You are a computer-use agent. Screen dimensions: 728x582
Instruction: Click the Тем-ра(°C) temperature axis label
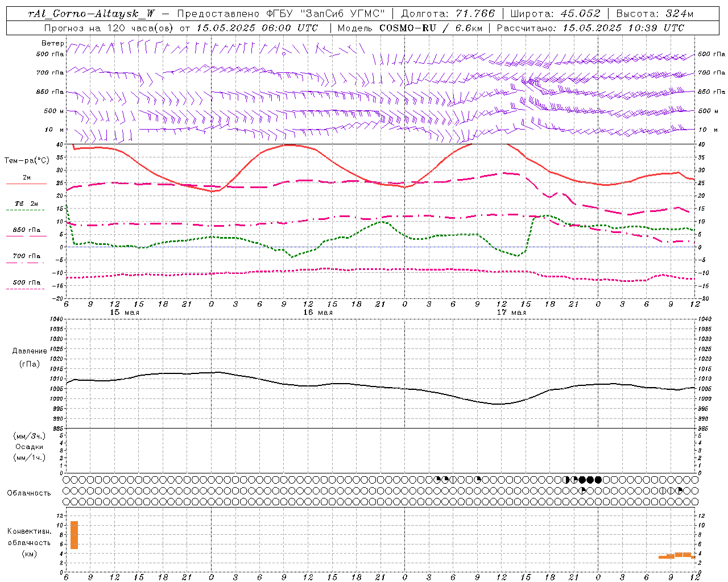[27, 161]
